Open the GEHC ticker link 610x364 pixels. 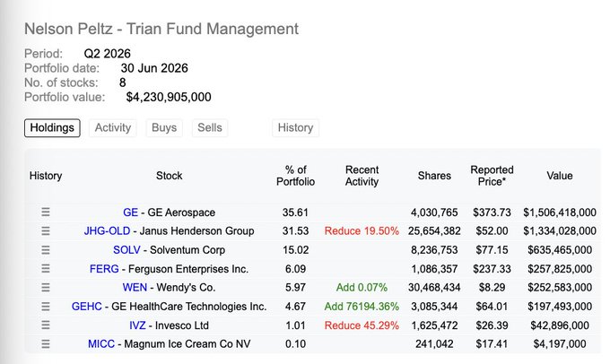click(86, 307)
